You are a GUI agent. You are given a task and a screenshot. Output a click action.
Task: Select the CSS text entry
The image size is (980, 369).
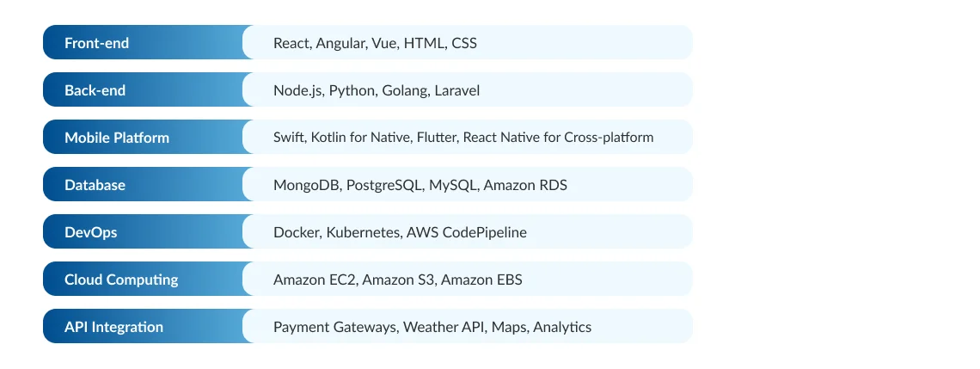(x=463, y=43)
